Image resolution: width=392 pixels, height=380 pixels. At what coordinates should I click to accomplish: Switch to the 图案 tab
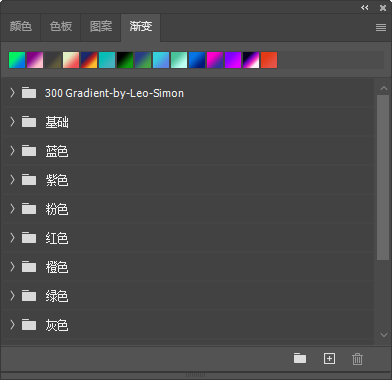(101, 27)
